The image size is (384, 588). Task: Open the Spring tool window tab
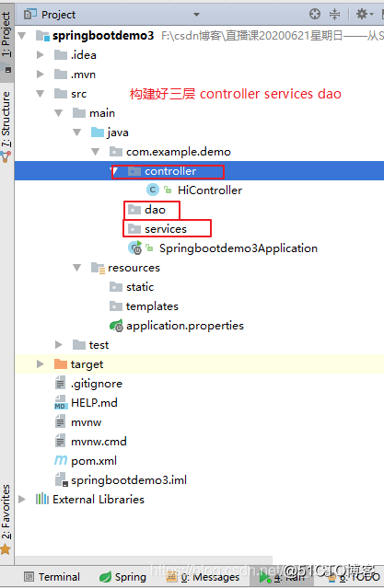pyautogui.click(x=122, y=577)
